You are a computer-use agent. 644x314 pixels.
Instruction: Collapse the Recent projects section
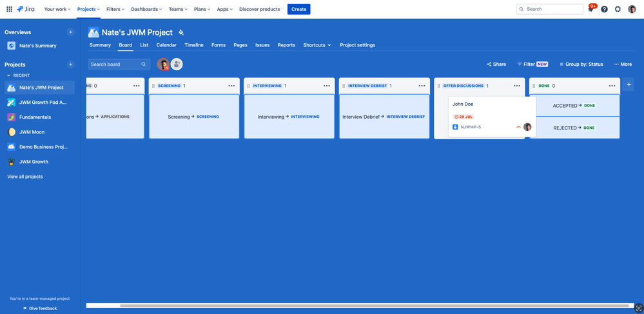pyautogui.click(x=8, y=75)
